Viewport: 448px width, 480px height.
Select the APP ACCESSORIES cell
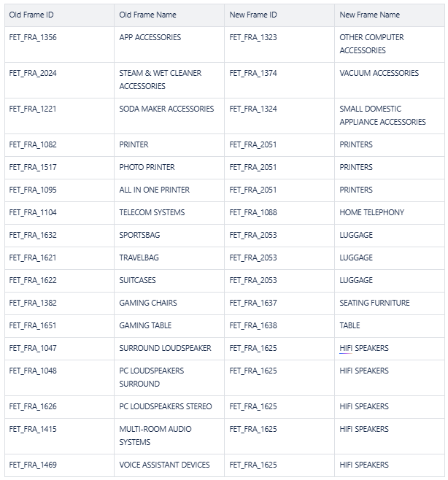point(150,37)
